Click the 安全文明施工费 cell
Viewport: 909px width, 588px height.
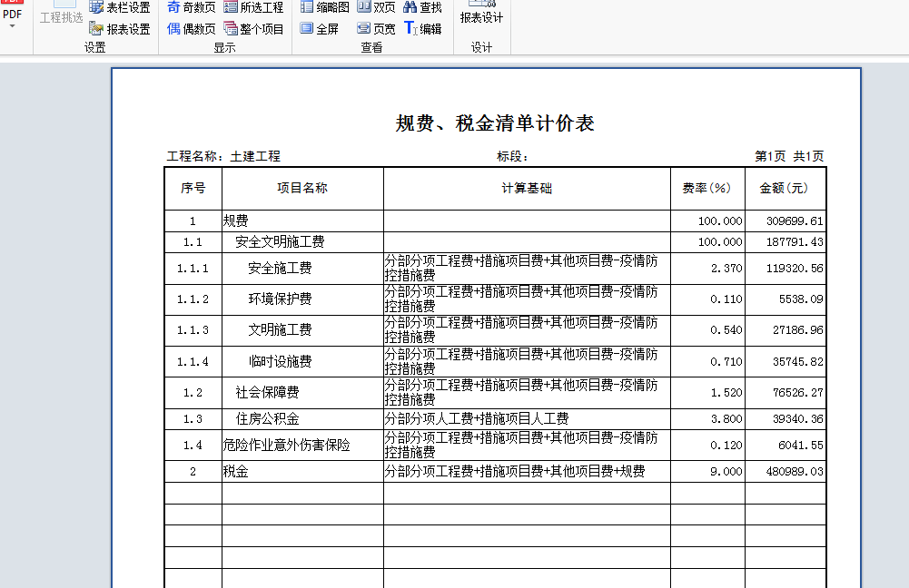tap(272, 241)
